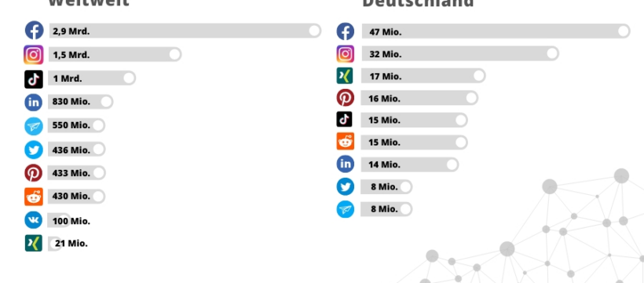Click the Telegram icon beside 550 Mio.
This screenshot has width=644, height=283.
point(34,127)
